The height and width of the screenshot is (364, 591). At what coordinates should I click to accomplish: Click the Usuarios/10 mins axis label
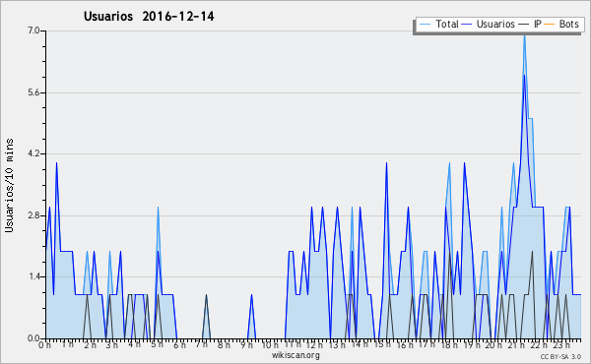[9, 186]
